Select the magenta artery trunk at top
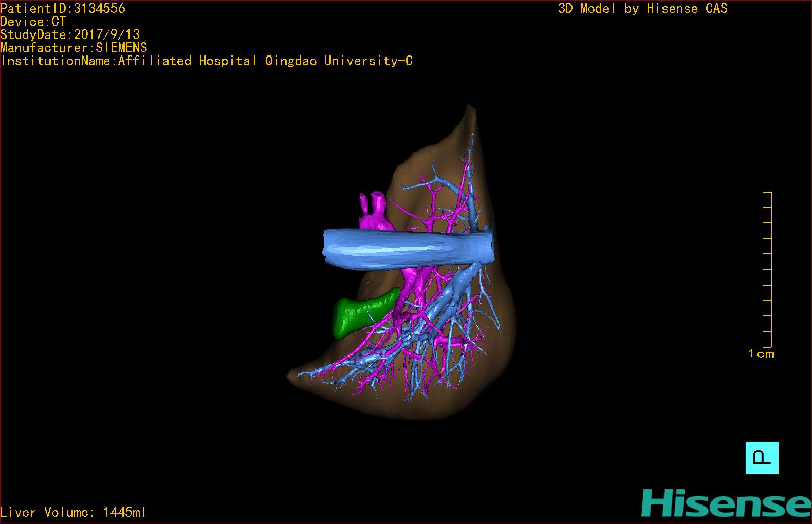Screen dimensions: 812x524 tap(375, 211)
